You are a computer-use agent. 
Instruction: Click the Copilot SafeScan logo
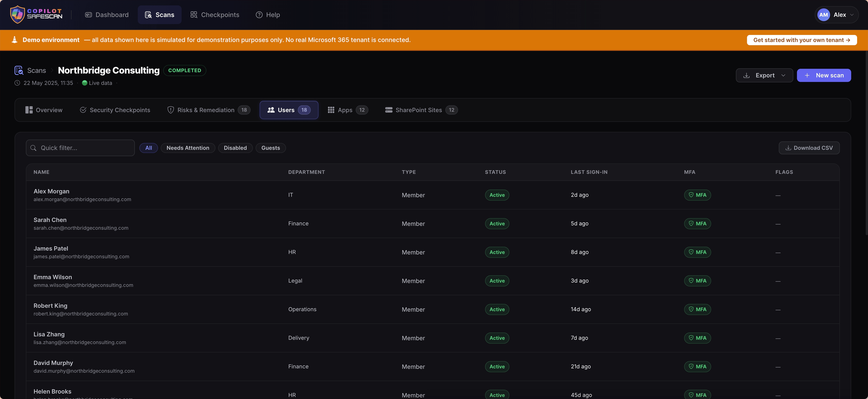coord(36,15)
